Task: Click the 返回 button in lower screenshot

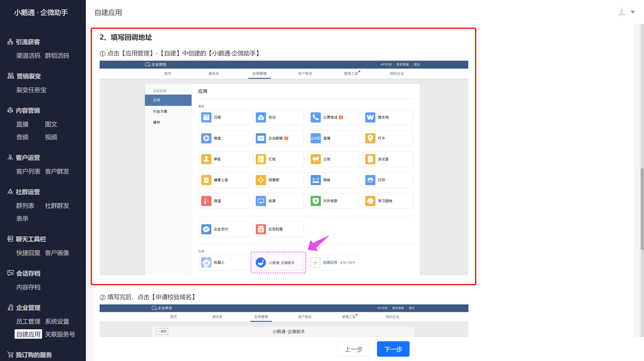Action: [162, 331]
